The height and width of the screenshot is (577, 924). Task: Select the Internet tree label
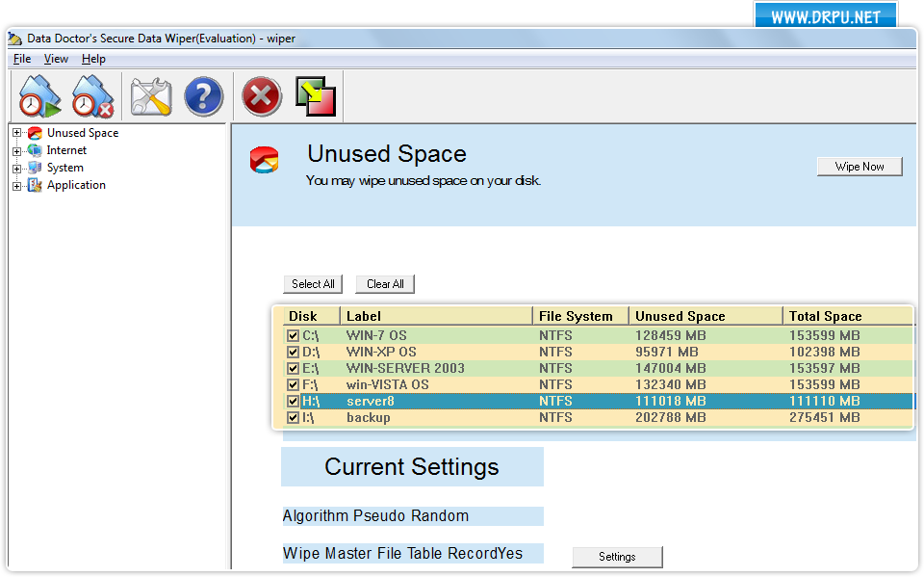pyautogui.click(x=66, y=150)
